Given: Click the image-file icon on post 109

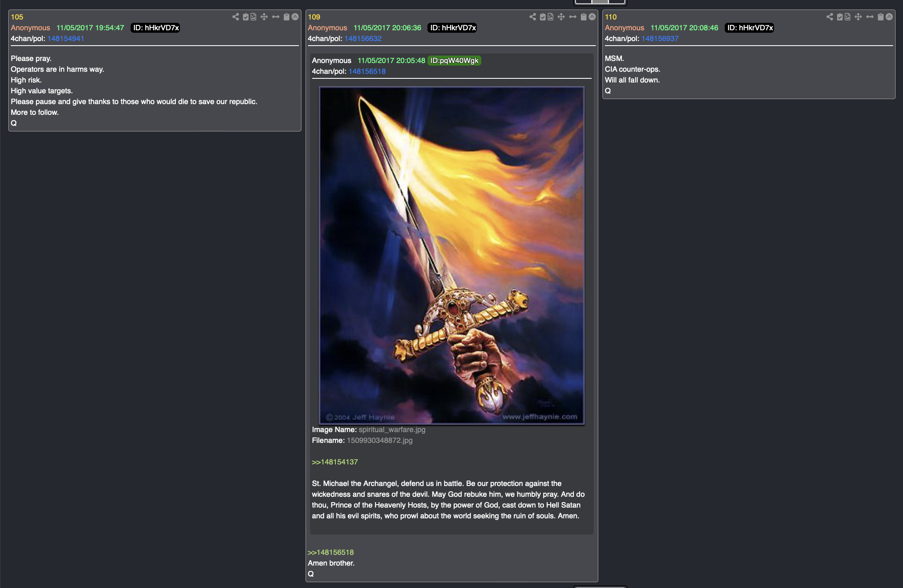Looking at the screenshot, I should point(551,17).
